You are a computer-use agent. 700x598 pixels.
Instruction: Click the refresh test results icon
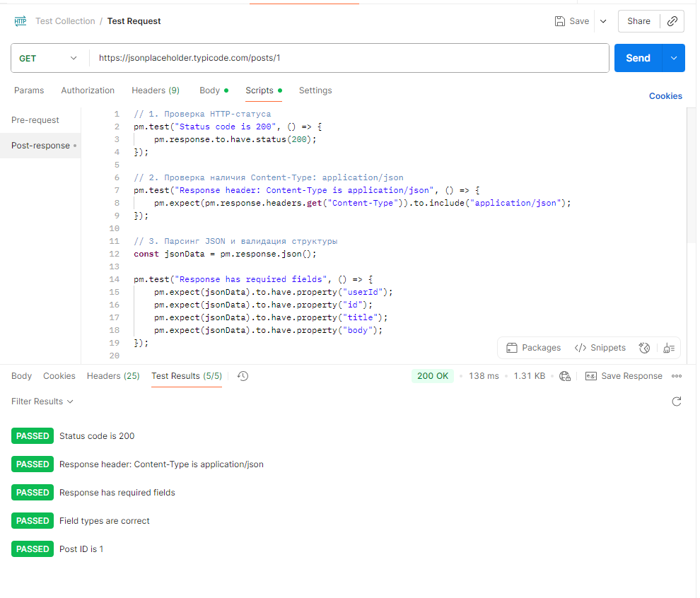point(677,401)
